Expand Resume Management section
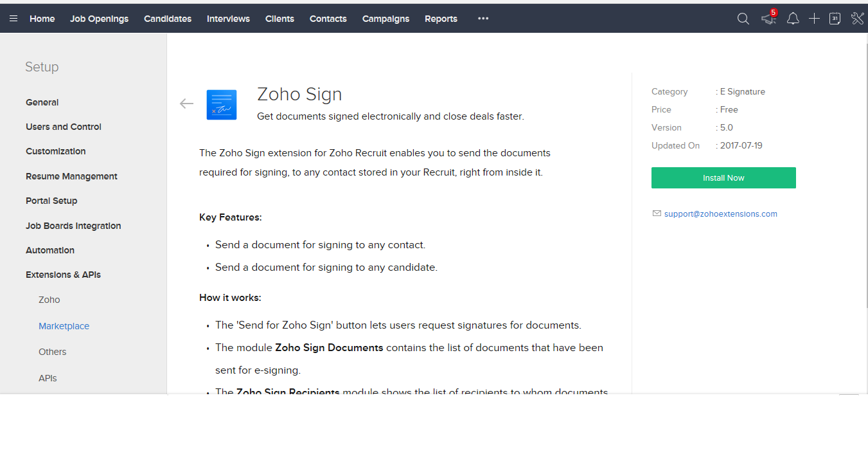Screen dimensions: 868x463 point(71,176)
